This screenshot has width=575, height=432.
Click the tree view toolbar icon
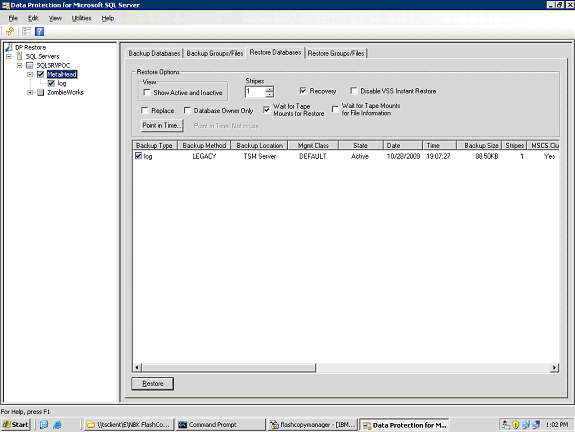click(26, 32)
